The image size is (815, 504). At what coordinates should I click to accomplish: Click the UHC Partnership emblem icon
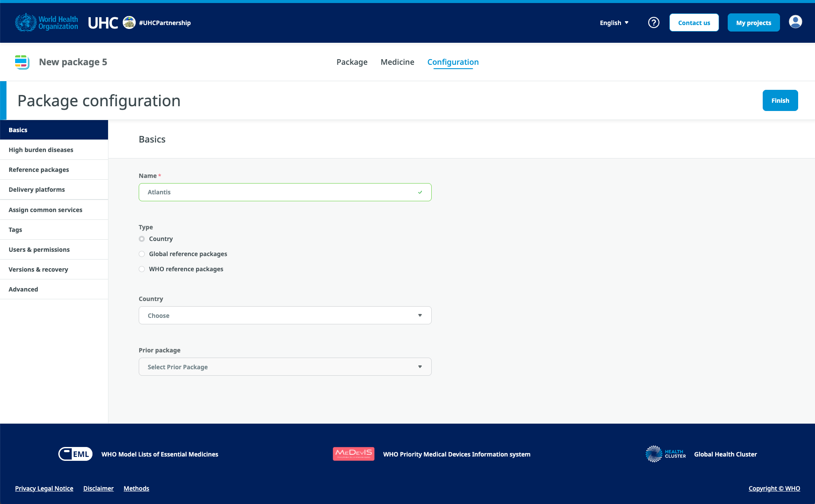129,22
